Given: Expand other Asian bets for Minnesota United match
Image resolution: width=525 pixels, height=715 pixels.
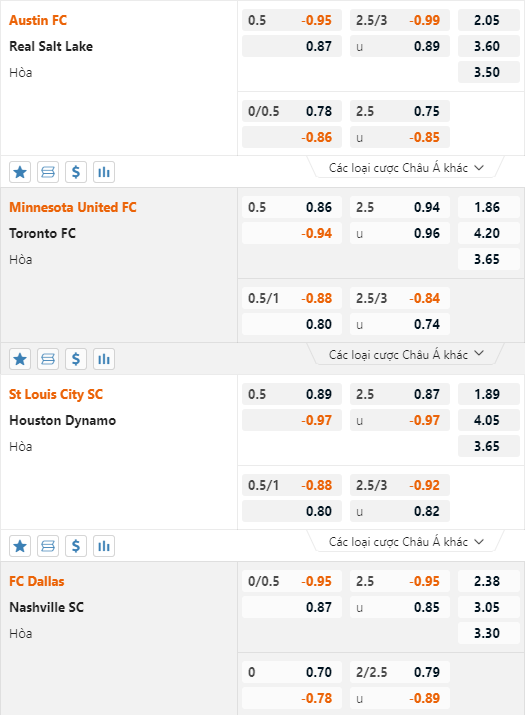Looking at the screenshot, I should (x=406, y=354).
